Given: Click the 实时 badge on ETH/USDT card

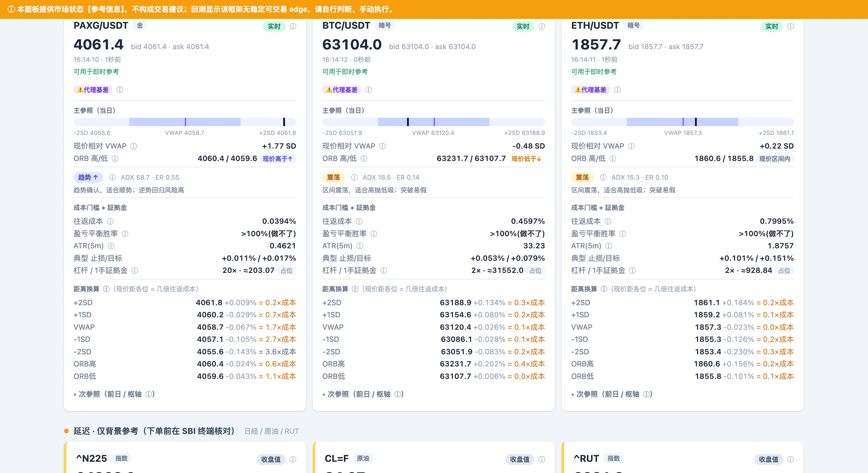Looking at the screenshot, I should pyautogui.click(x=772, y=26).
